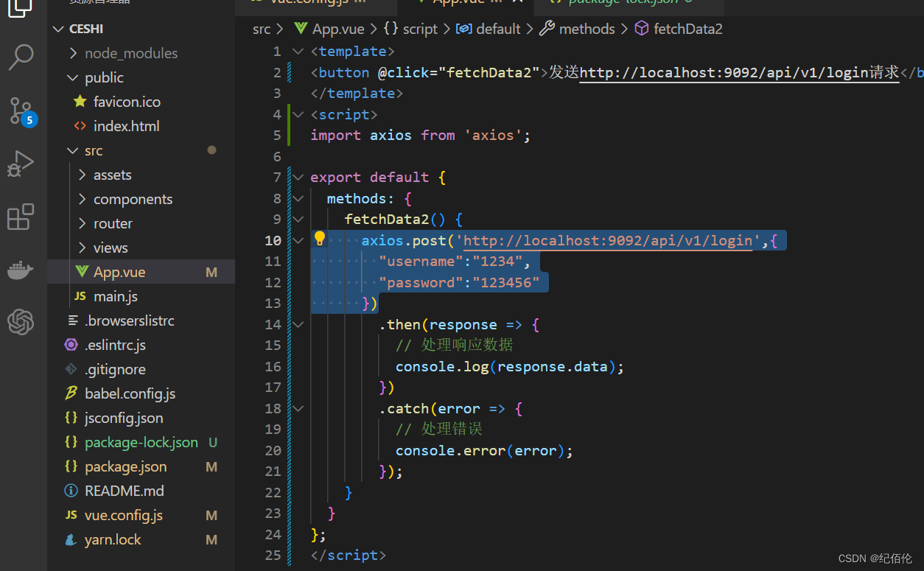Viewport: 924px width, 571px height.
Task: Click the .eslintrc.js file icon
Action: point(71,345)
